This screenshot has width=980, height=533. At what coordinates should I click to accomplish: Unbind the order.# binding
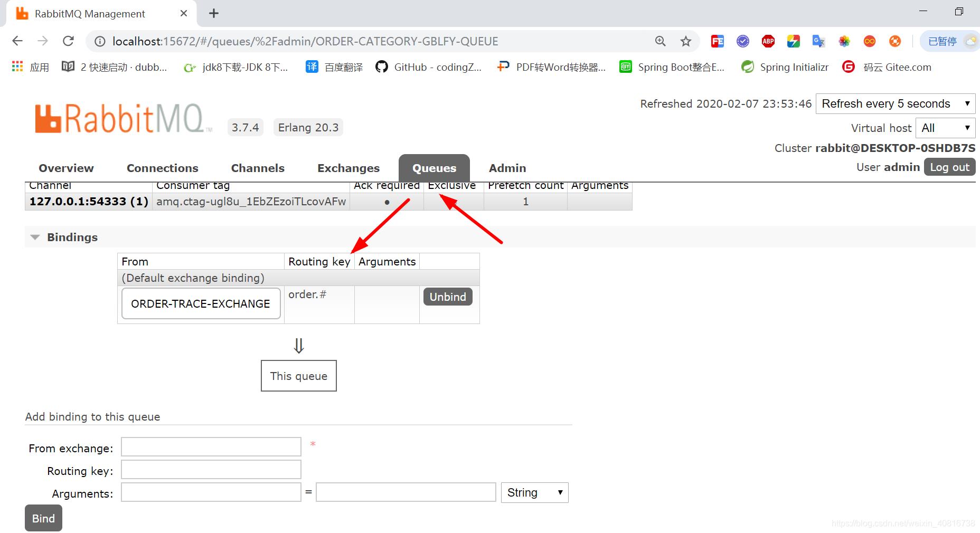(448, 297)
